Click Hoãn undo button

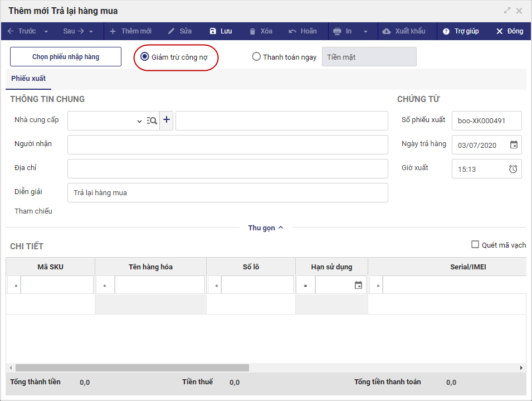(x=302, y=31)
